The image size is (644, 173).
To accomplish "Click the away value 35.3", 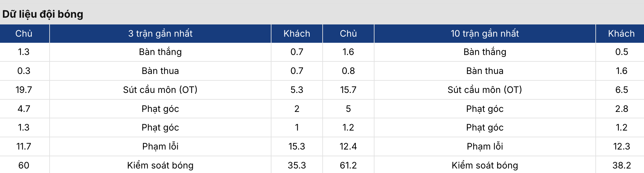I will point(297,165).
